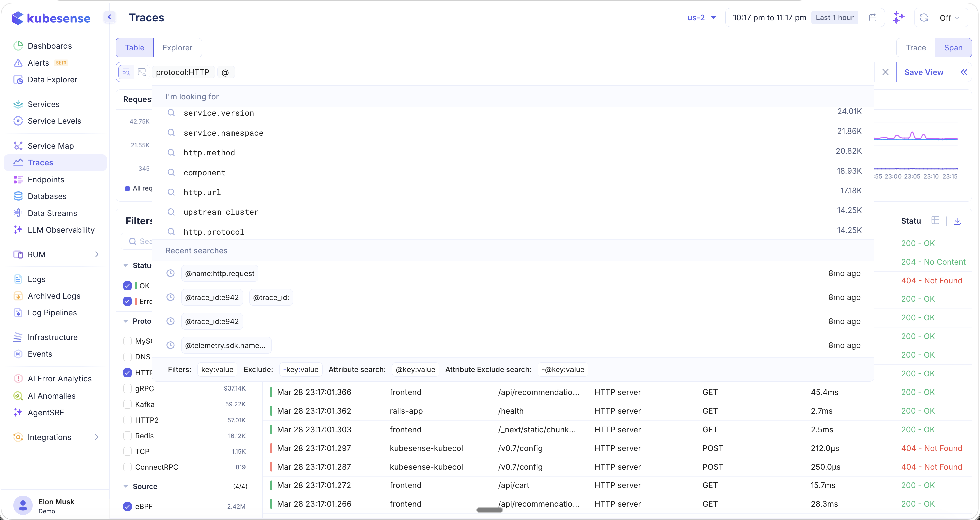Screen dimensions: 980x520
Task: Click the column layout grid icon near Status
Action: (936, 221)
